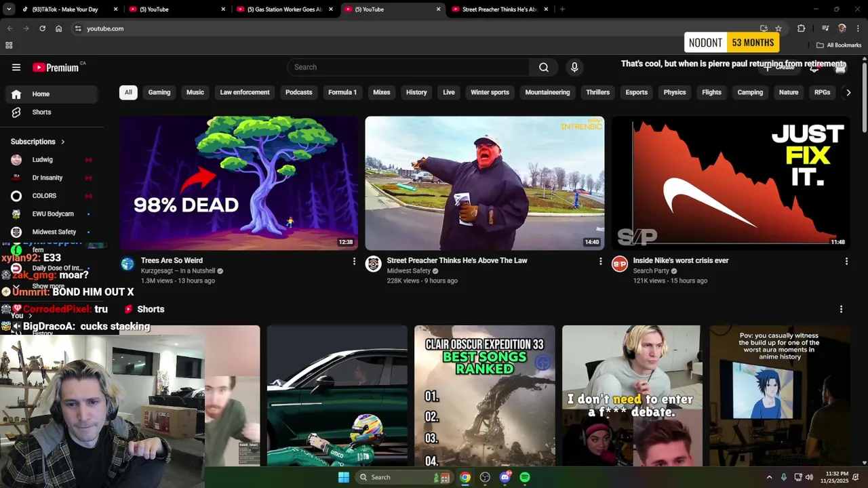Viewport: 868px width, 488px height.
Task: Show hidden system tray icons
Action: (x=769, y=477)
